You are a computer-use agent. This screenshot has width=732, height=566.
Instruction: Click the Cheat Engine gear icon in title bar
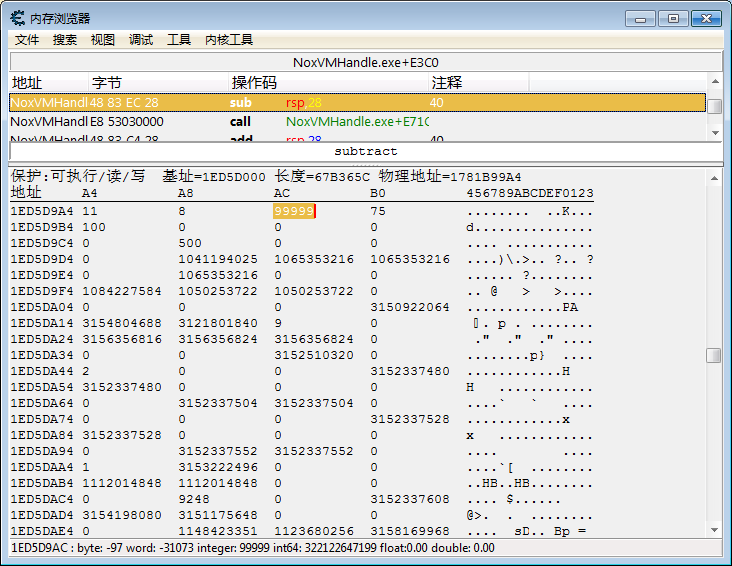[18, 18]
